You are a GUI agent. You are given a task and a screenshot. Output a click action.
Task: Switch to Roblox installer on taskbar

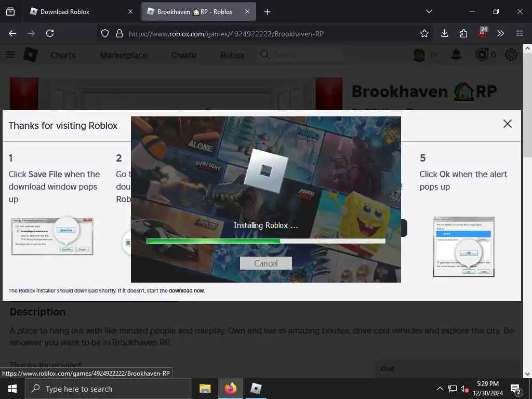(x=256, y=389)
